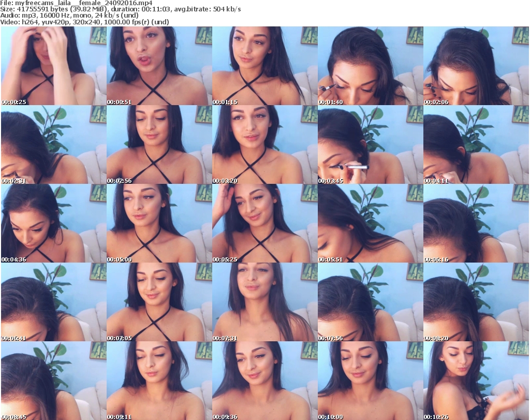
Task: Open the frame stamped 00:05:51
Action: tap(371, 223)
